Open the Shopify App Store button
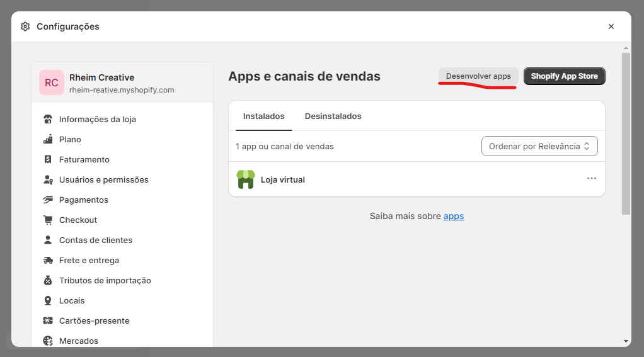The height and width of the screenshot is (357, 644). point(565,76)
